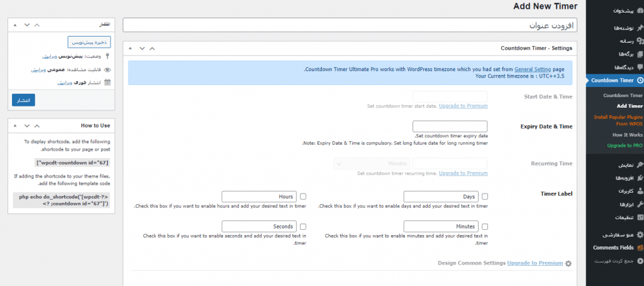
Task: Toggle the انتشار publish panel arrow
Action: coord(16,25)
